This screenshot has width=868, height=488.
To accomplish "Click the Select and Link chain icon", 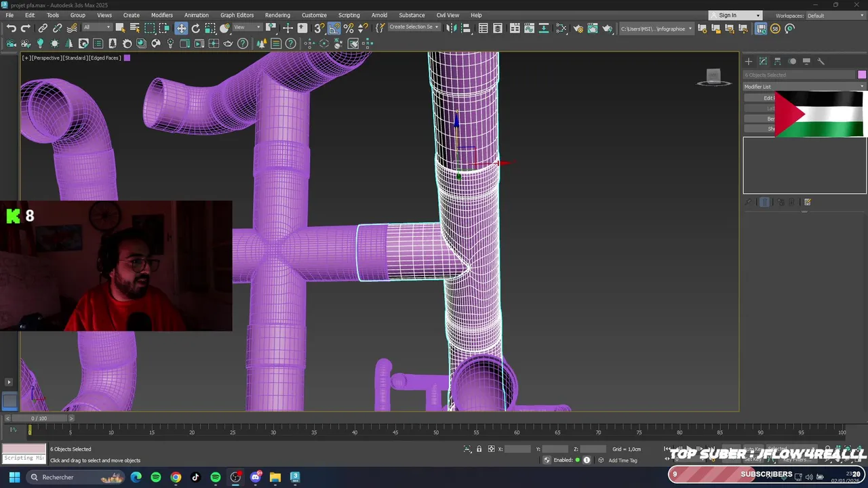I will (43, 28).
